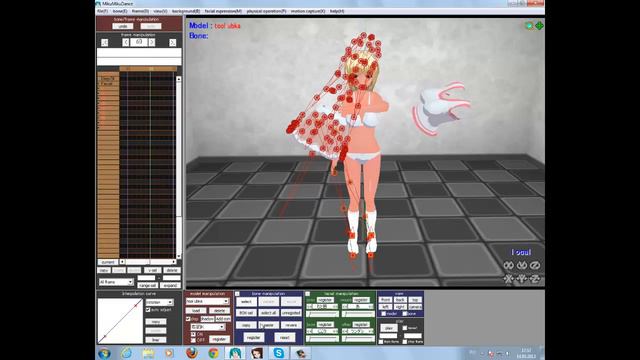The height and width of the screenshot is (360, 640).
Task: Open the background menu
Action: (x=186, y=11)
